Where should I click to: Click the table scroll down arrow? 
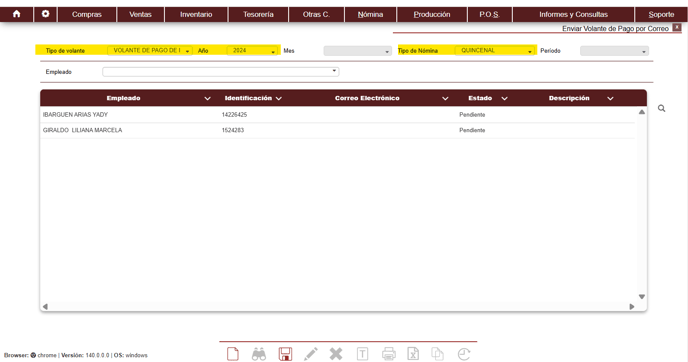click(x=641, y=297)
